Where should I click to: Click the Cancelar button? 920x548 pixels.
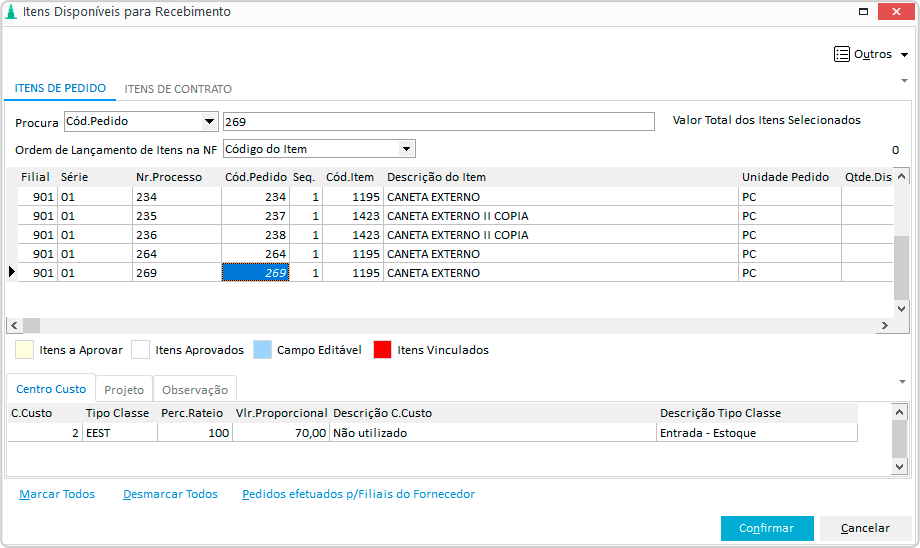tap(865, 528)
